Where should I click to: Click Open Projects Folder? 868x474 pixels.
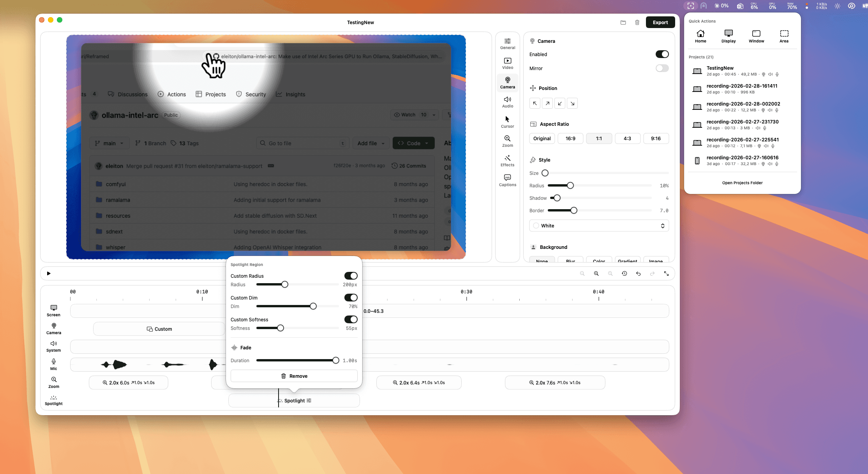coord(742,183)
